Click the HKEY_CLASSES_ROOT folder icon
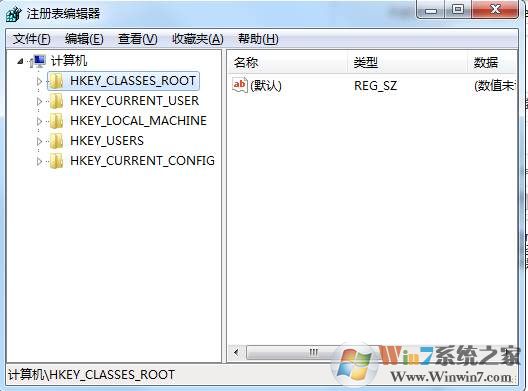This screenshot has width=528, height=391. coord(56,81)
